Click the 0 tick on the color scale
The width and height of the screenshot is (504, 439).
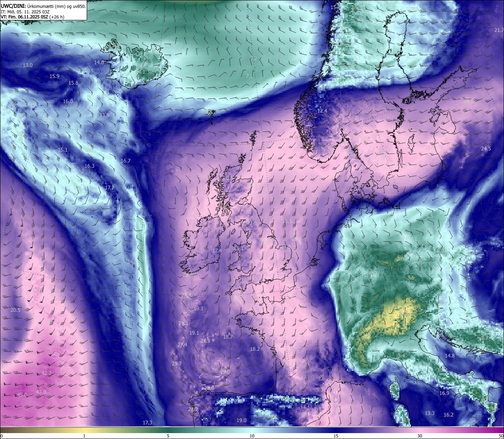click(x=2, y=436)
